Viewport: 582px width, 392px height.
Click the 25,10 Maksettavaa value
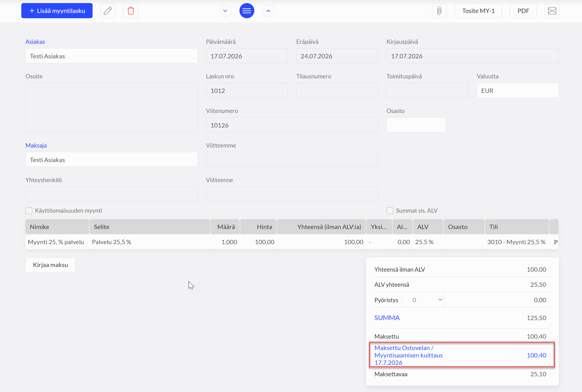(x=538, y=374)
